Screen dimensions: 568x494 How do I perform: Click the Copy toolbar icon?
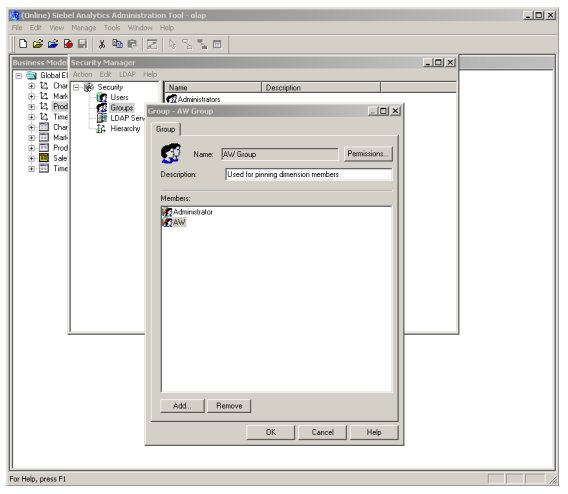[x=117, y=44]
